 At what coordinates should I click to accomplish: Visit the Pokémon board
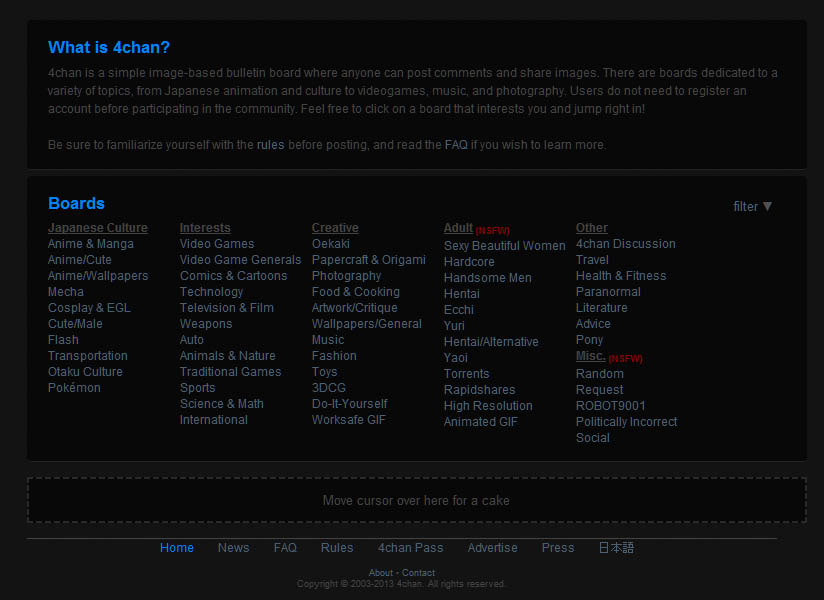click(x=74, y=388)
